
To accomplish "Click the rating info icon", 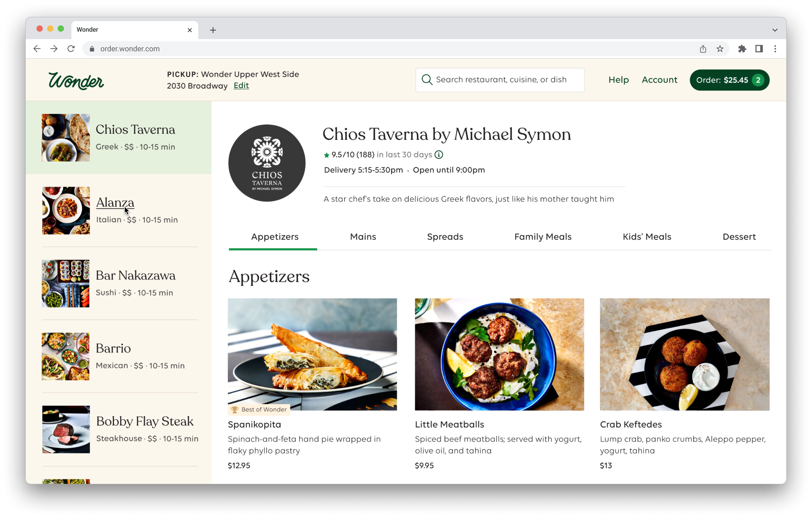I will 438,154.
